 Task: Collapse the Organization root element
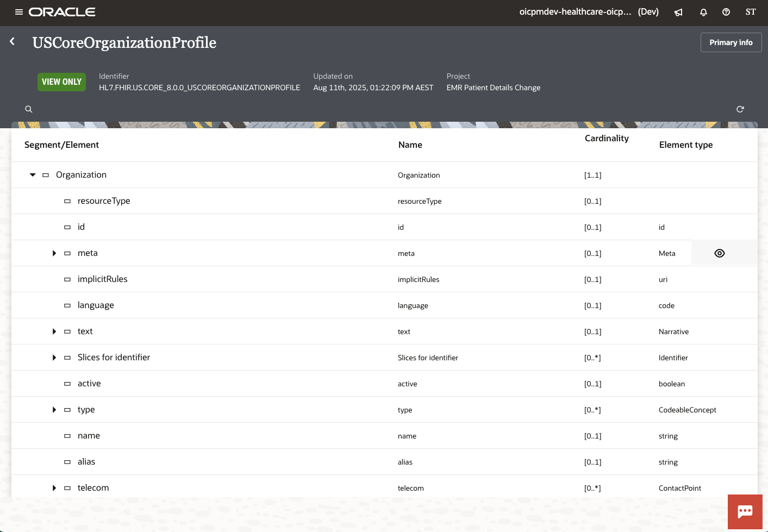click(x=33, y=174)
